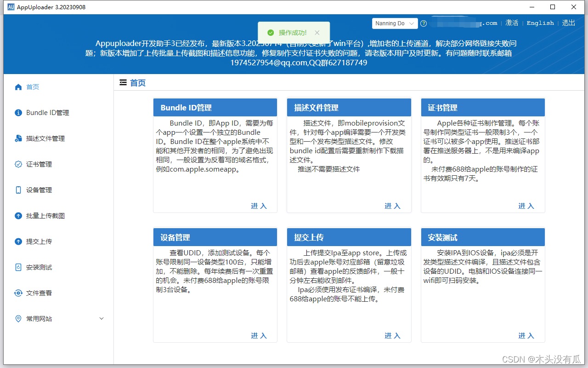Select 描述文件管理 in the sidebar
The image size is (588, 368).
(46, 138)
